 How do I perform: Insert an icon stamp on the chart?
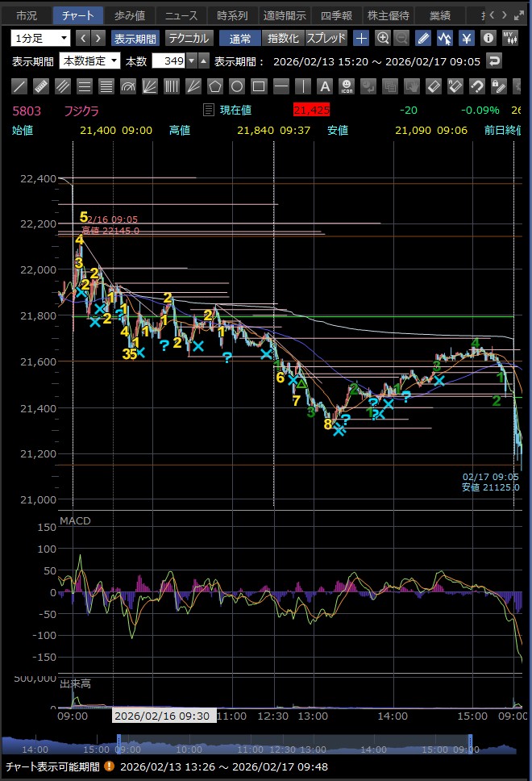pyautogui.click(x=346, y=86)
